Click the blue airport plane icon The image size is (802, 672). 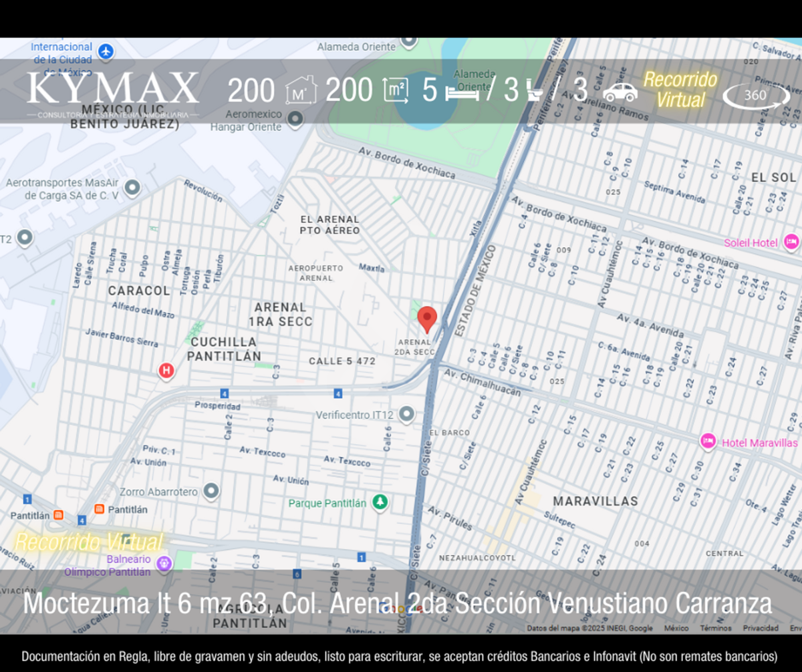(x=106, y=51)
